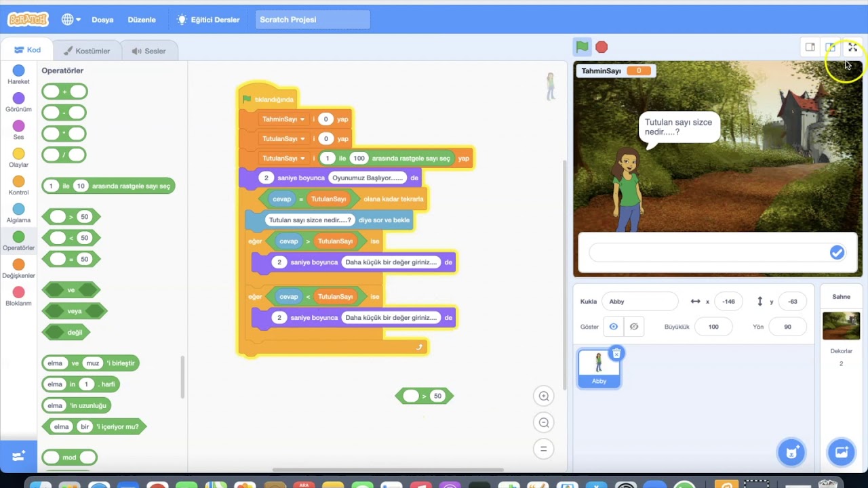The height and width of the screenshot is (488, 868).
Task: Zoom in the code workspace
Action: pos(544,396)
